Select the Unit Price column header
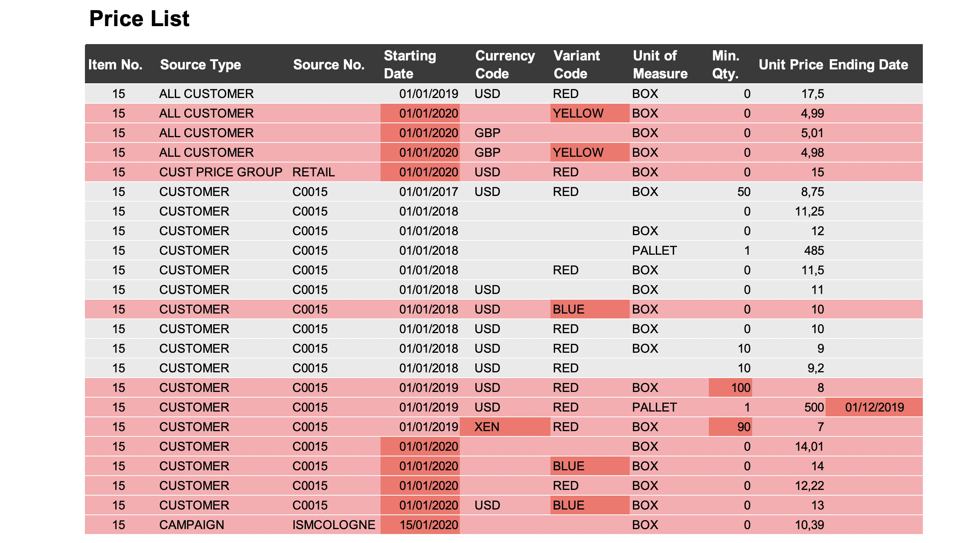The width and height of the screenshot is (980, 543). pos(791,65)
